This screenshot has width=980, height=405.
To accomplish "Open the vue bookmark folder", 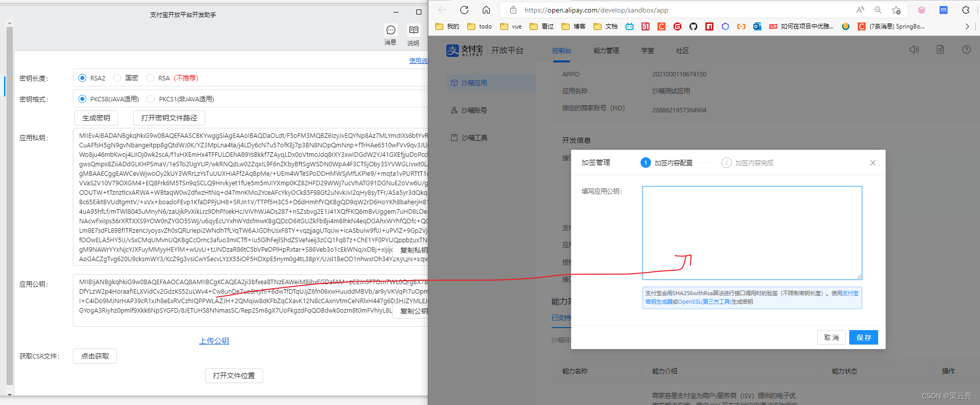I will point(511,26).
